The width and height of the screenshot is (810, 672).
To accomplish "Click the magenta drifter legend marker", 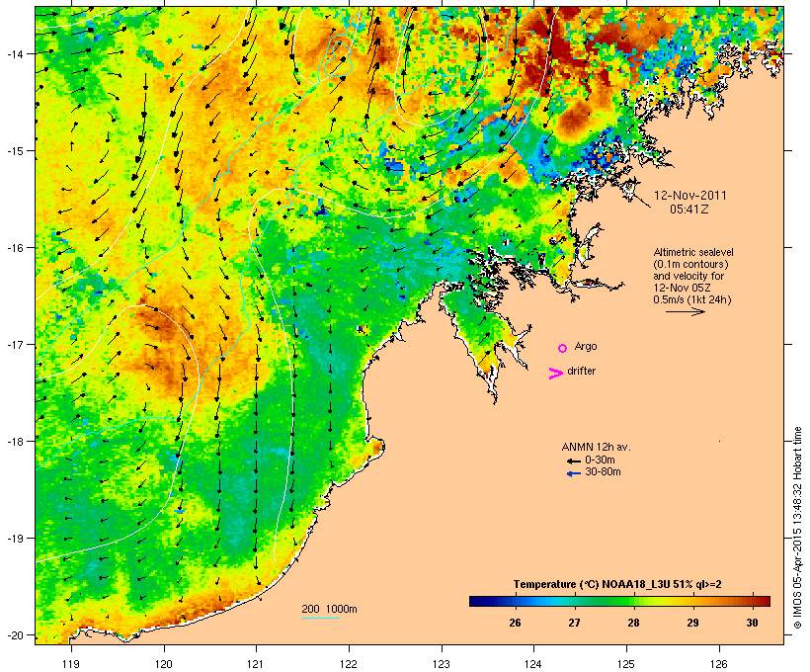I will click(x=556, y=374).
